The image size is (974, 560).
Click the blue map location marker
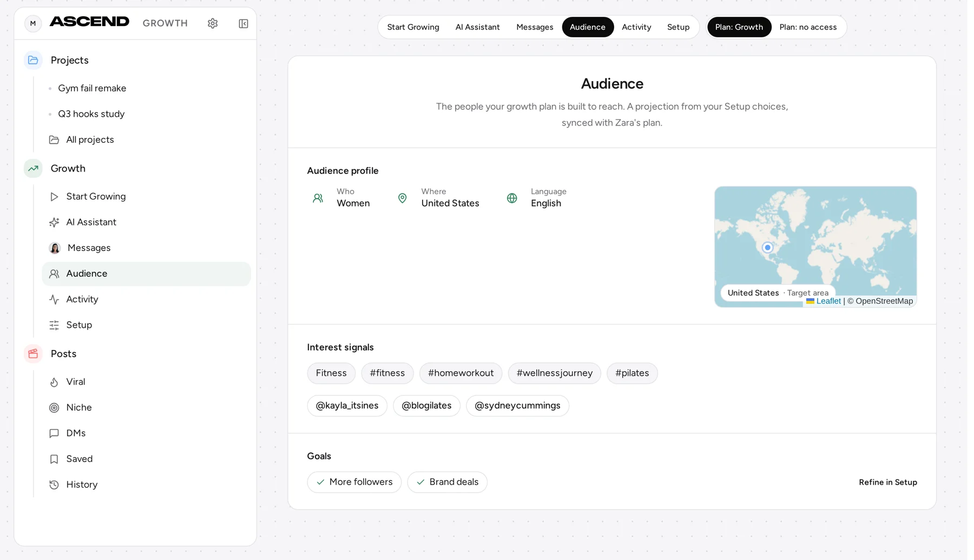(767, 247)
